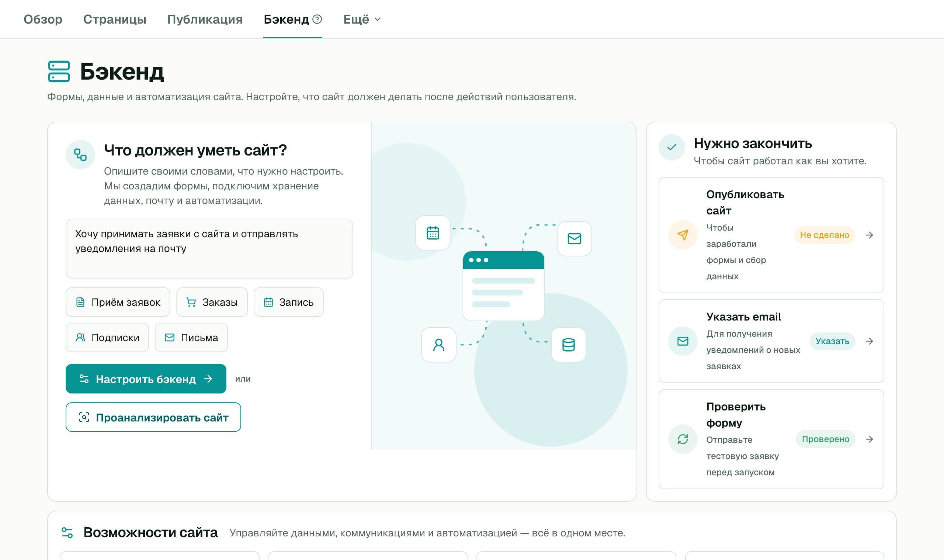Open Проверить форму via its arrow
The width and height of the screenshot is (944, 560).
[x=870, y=439]
